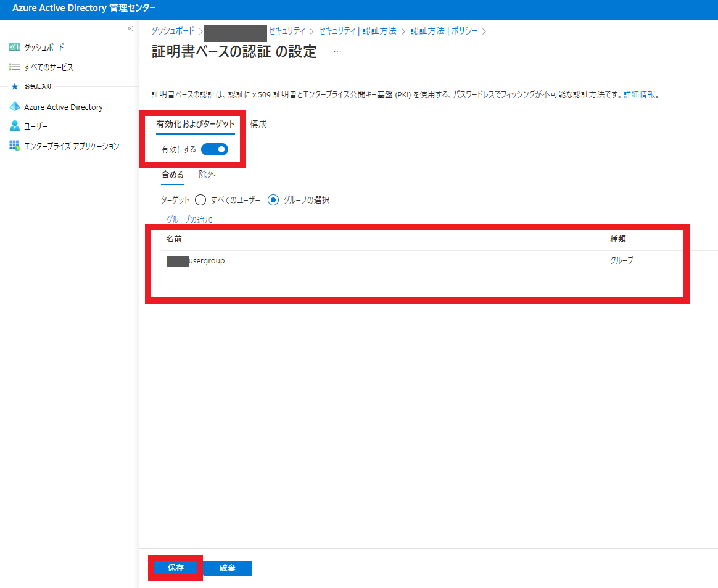Go to 認証方法 | ポリシー breadcrumb
The image size is (718, 588).
pos(444,31)
